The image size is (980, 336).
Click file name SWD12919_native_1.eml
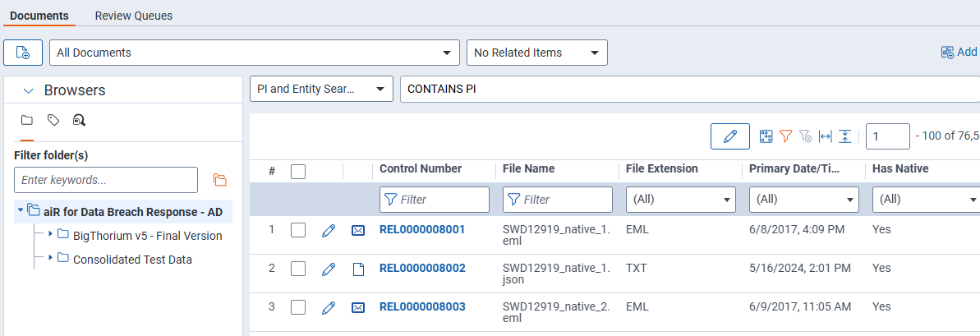(x=556, y=235)
